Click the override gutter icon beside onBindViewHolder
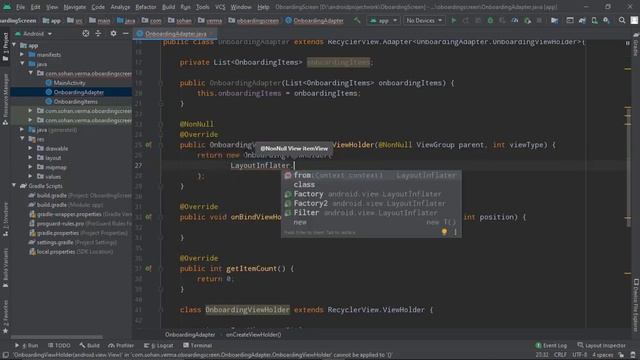This screenshot has width=640, height=360. [x=149, y=217]
